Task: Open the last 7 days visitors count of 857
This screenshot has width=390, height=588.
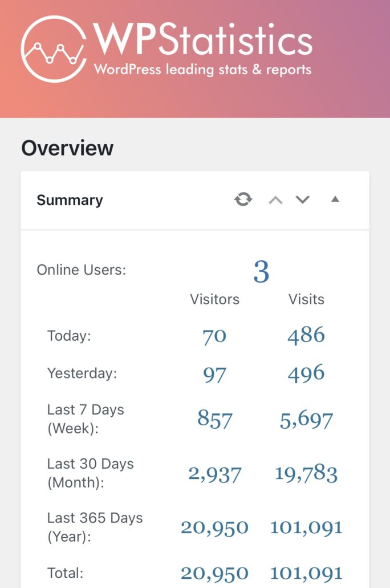Action: [214, 420]
